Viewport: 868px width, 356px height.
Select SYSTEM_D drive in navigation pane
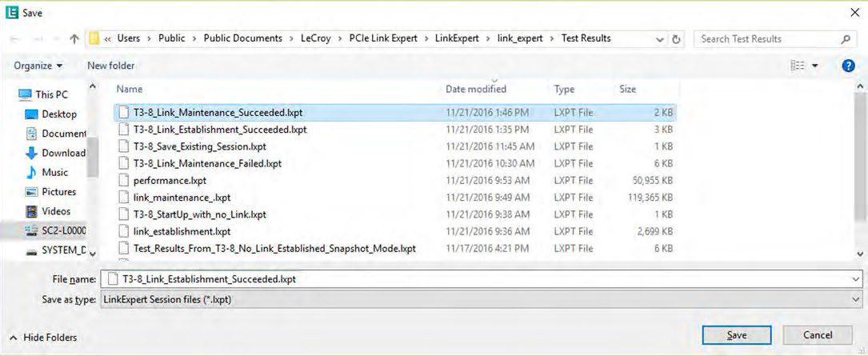(56, 250)
